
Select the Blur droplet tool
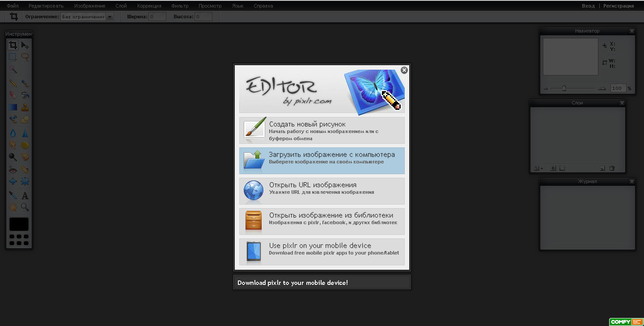point(13,133)
